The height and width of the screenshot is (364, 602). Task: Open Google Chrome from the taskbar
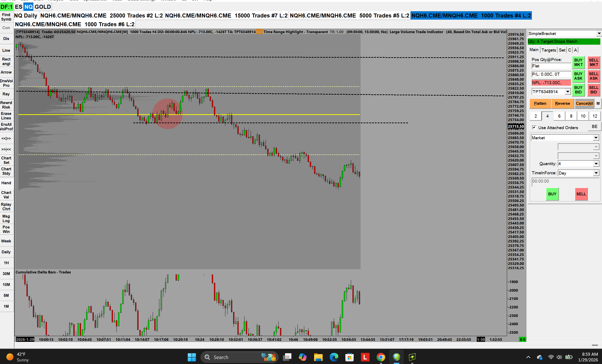[x=381, y=357]
